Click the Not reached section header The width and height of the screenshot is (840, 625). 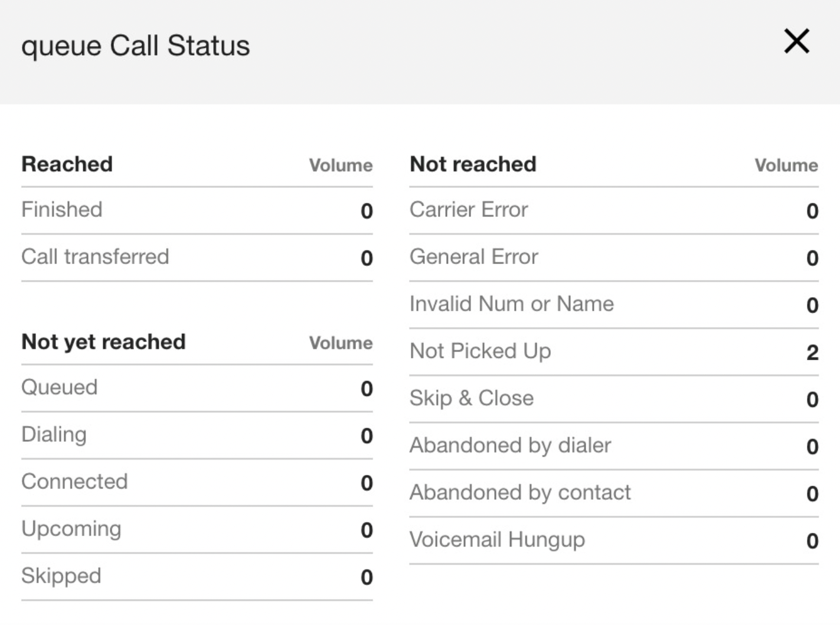[473, 164]
